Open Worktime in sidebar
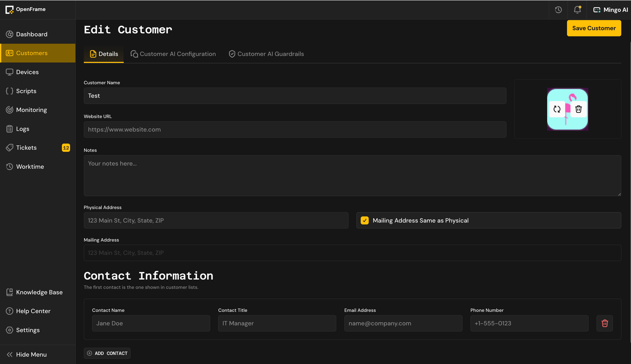The height and width of the screenshot is (364, 631). click(38, 167)
